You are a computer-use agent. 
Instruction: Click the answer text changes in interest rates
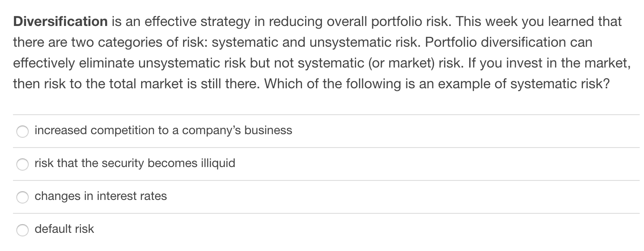(101, 196)
